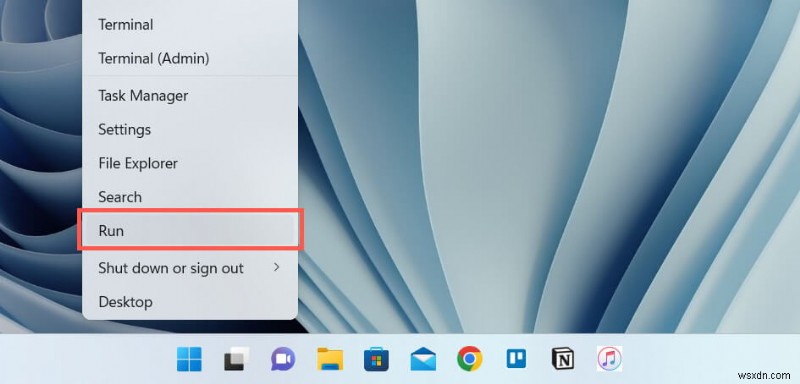
Task: Select Desktop in the context menu
Action: 190,302
